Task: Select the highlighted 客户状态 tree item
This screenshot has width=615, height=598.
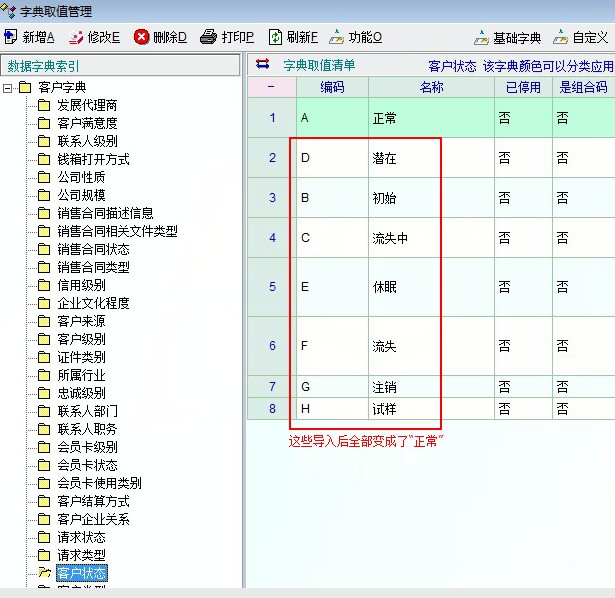Action: [81, 573]
